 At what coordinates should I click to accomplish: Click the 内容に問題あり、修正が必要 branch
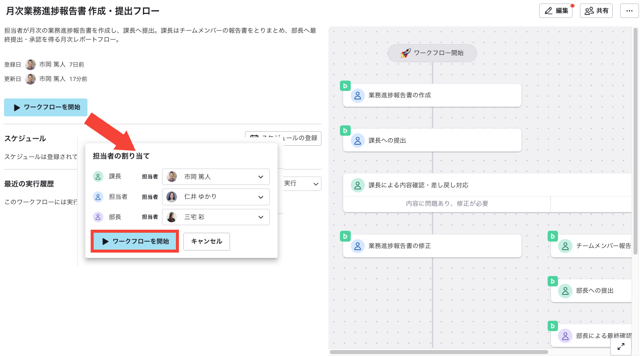point(447,204)
